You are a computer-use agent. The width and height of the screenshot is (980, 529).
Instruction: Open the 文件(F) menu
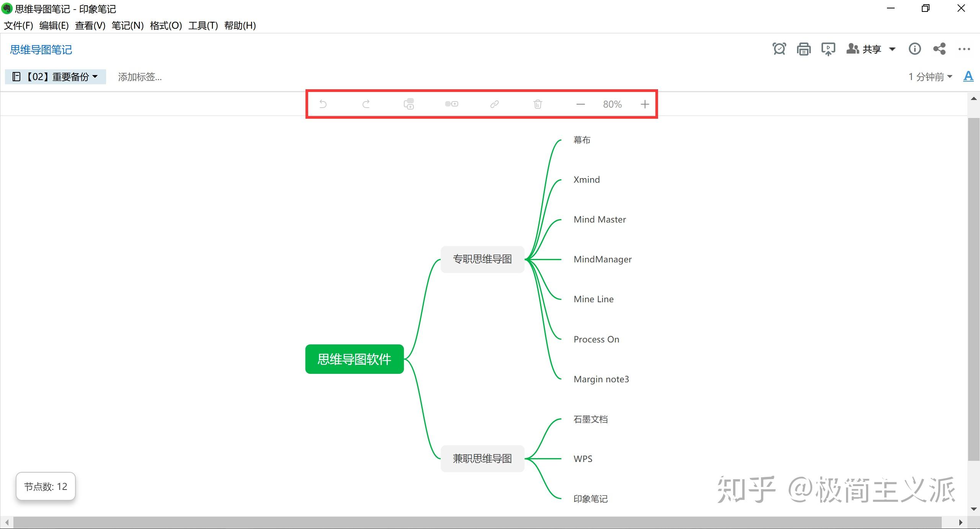(x=18, y=26)
